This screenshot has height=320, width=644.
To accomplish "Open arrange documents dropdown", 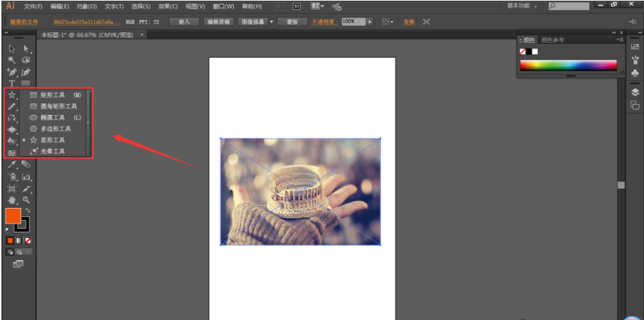I will point(317,6).
